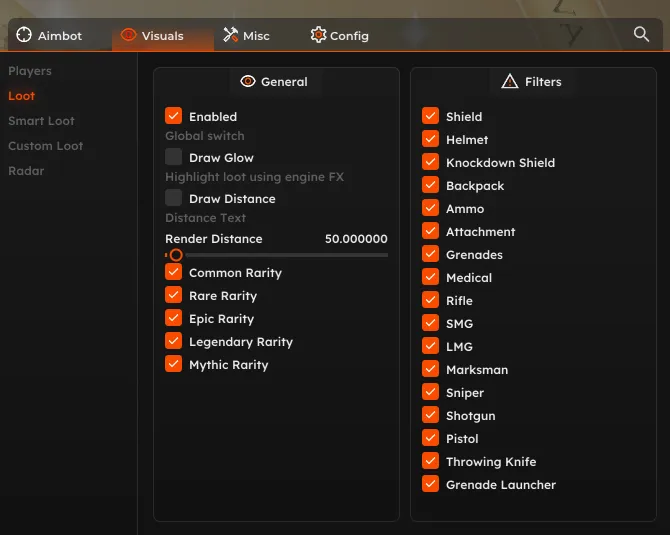670x535 pixels.
Task: Toggle the Helmet filter checkbox
Action: [x=430, y=139]
